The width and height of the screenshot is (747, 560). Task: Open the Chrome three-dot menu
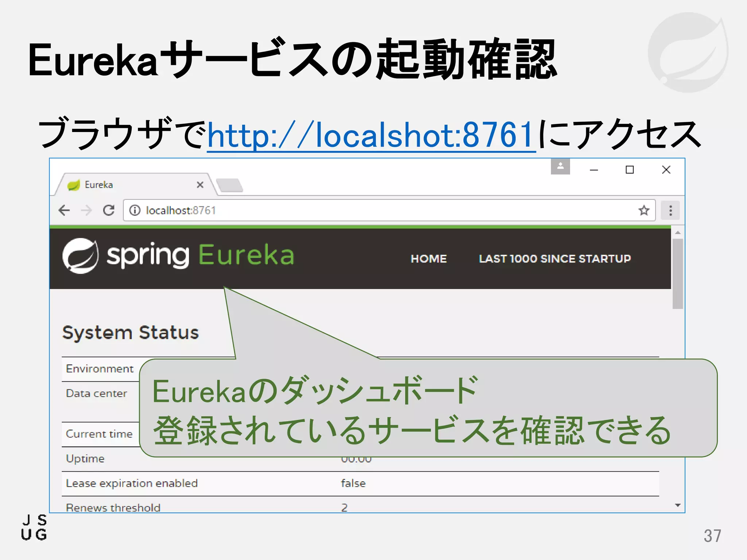coord(670,210)
